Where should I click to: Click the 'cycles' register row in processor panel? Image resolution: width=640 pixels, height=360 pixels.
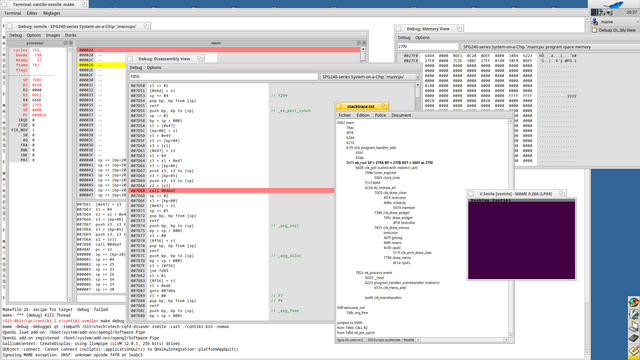pyautogui.click(x=26, y=50)
